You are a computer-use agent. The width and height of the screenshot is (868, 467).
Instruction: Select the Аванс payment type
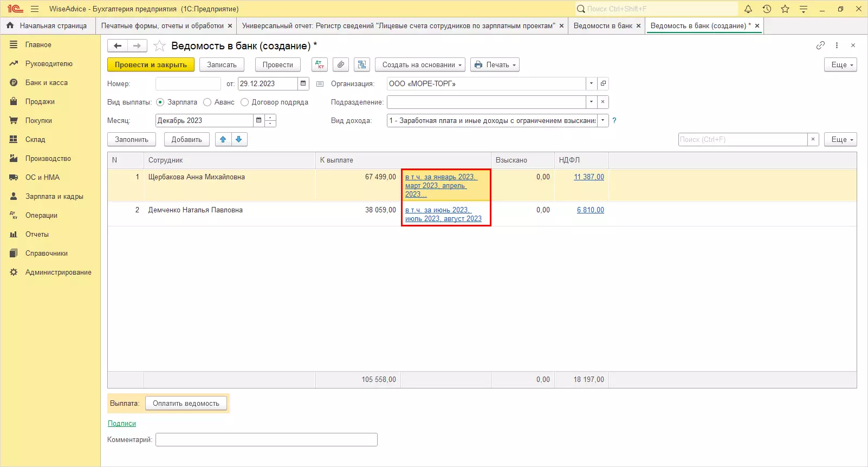click(208, 102)
